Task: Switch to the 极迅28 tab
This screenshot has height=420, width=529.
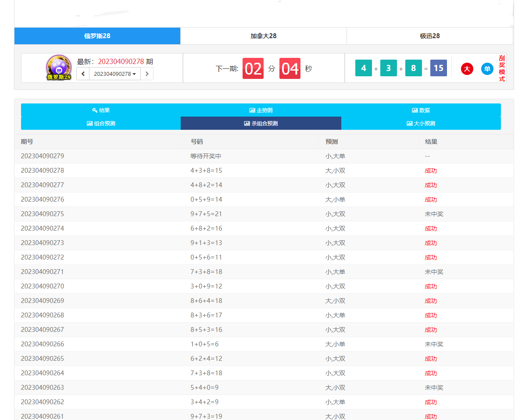Action: [x=430, y=36]
